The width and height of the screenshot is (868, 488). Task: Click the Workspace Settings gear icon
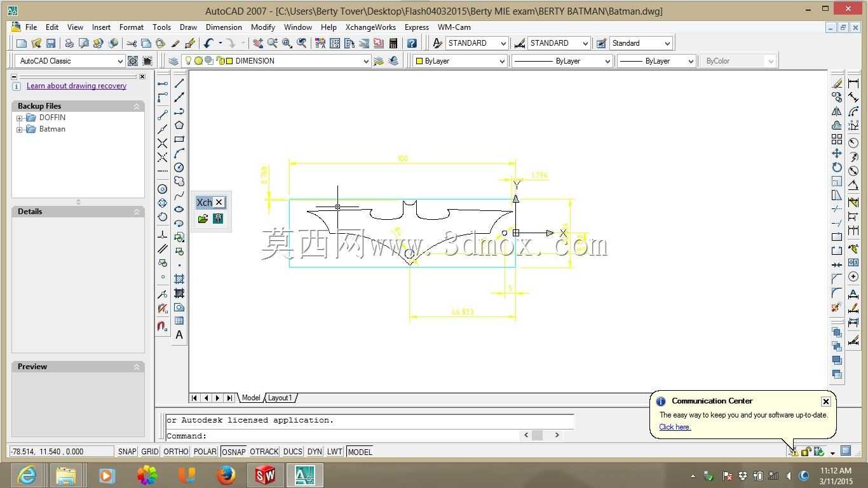click(133, 61)
